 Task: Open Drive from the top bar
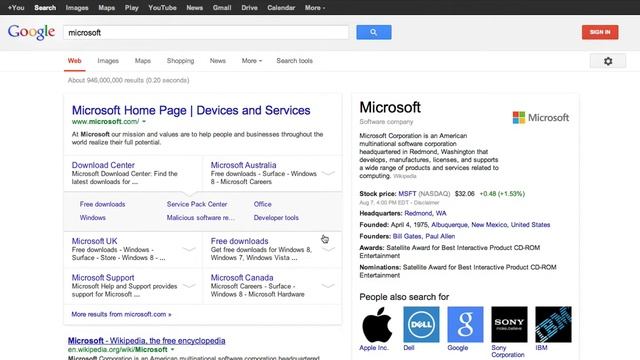(x=249, y=8)
